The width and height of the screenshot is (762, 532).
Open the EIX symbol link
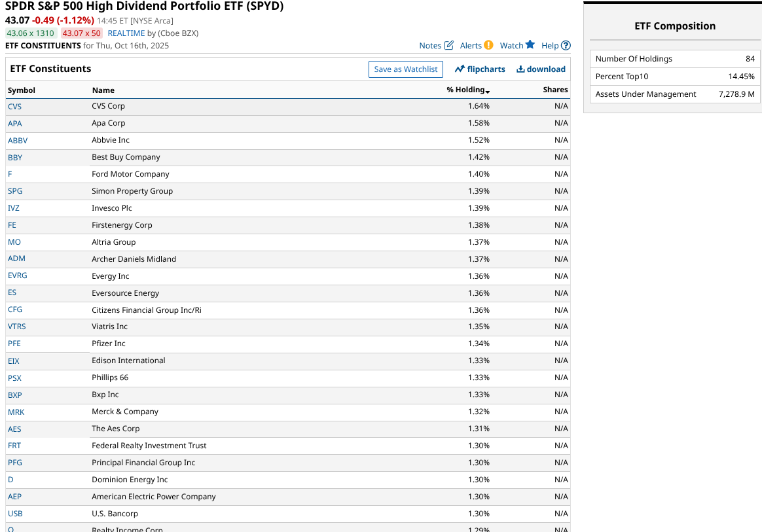point(14,361)
